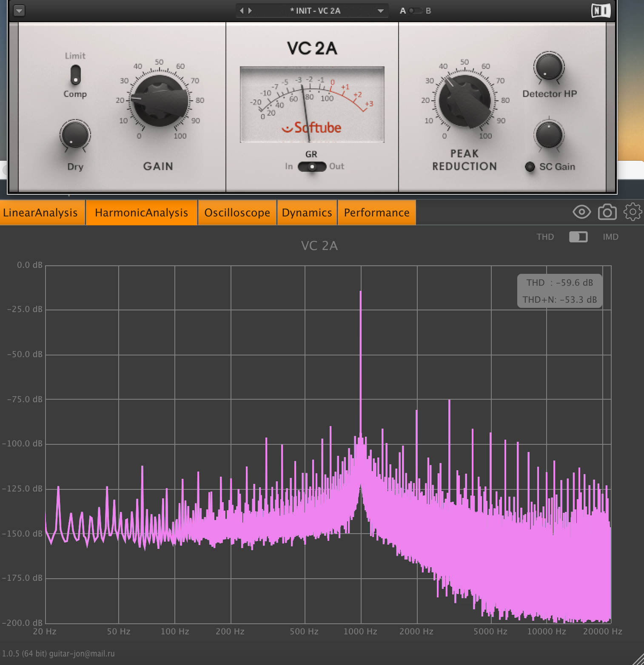Image resolution: width=644 pixels, height=665 pixels.
Task: Click the THD+N: -53.3 dB readout
Action: pos(560,300)
